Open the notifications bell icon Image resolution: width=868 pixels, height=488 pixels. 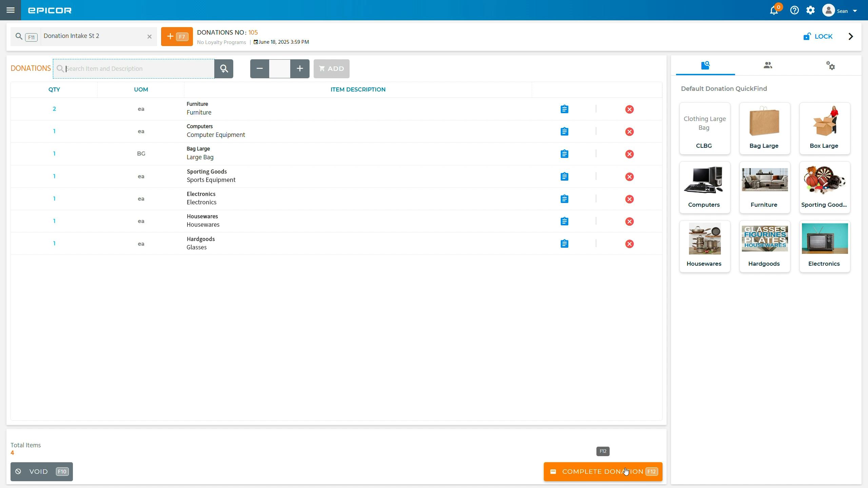point(774,10)
